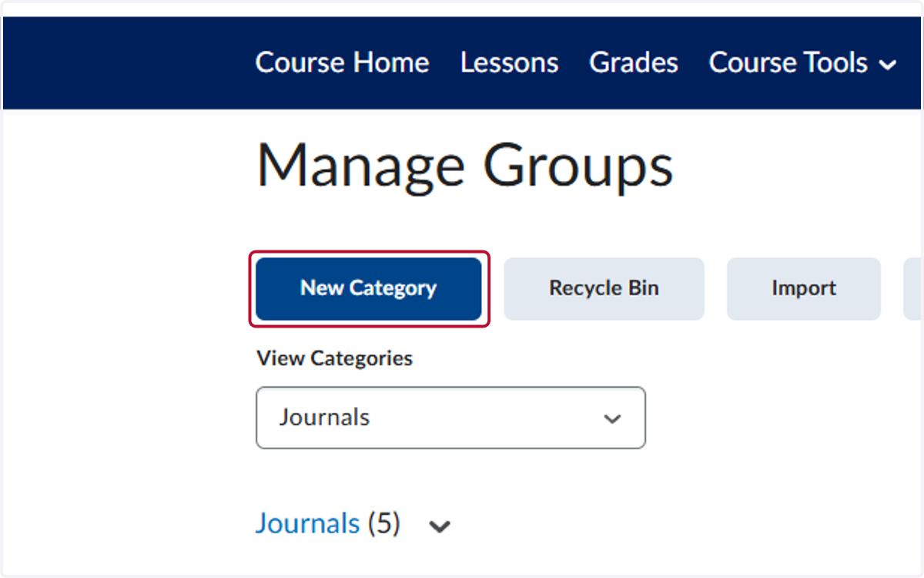Open Course Home in navbar
The height and width of the screenshot is (578, 924).
[342, 62]
